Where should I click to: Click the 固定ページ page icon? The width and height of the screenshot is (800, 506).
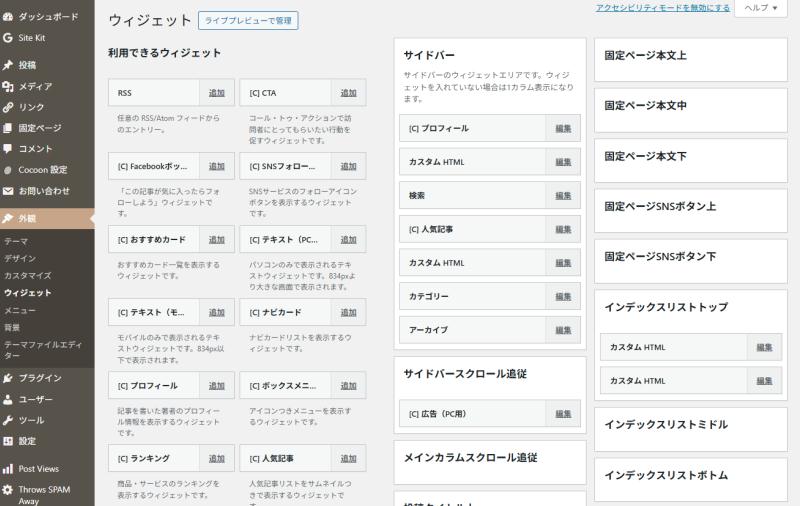(x=8, y=128)
